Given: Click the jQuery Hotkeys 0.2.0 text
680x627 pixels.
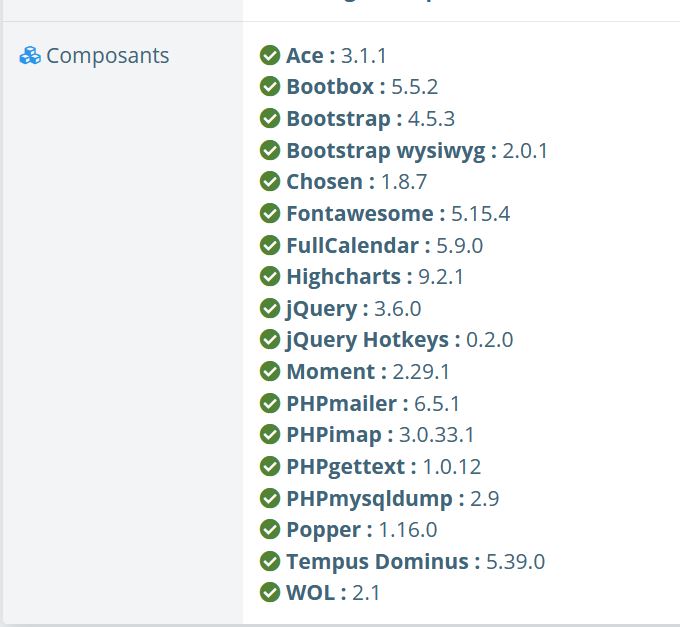Looking at the screenshot, I should (399, 340).
